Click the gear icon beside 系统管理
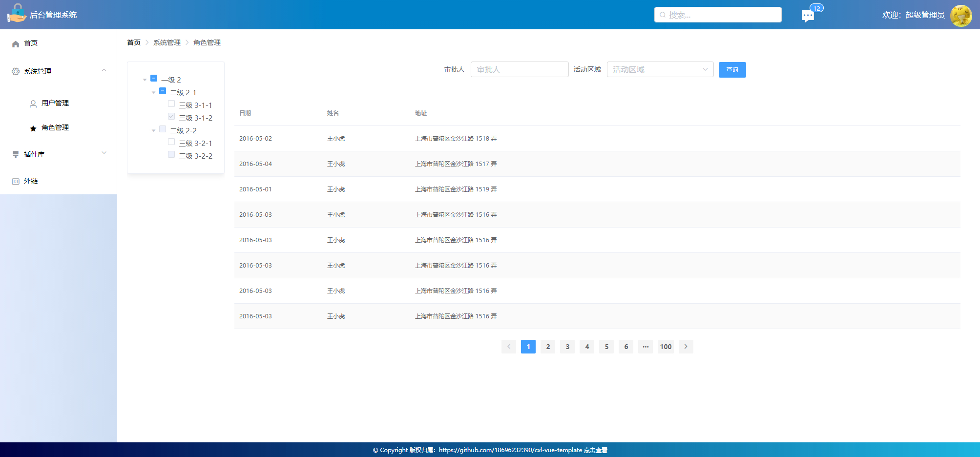The image size is (980, 457). [16, 71]
